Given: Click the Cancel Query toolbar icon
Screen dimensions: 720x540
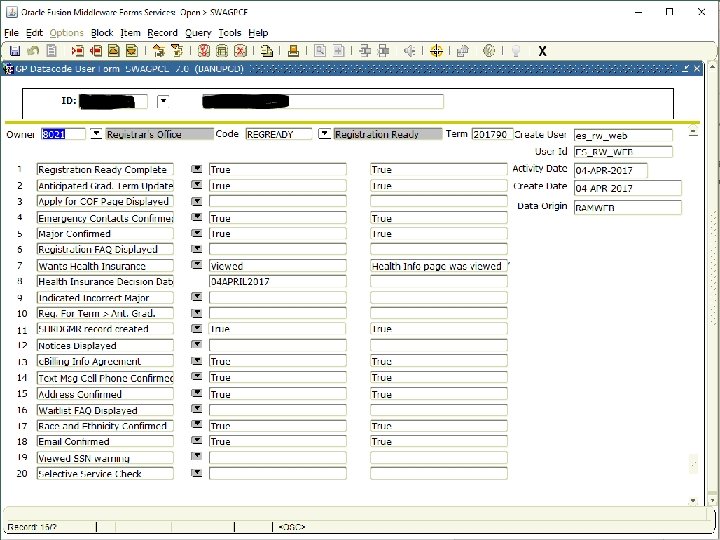Looking at the screenshot, I should point(240,51).
